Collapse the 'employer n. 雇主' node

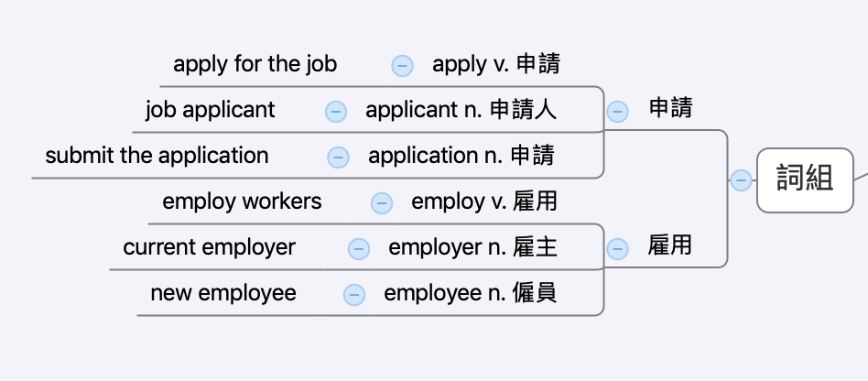click(359, 248)
